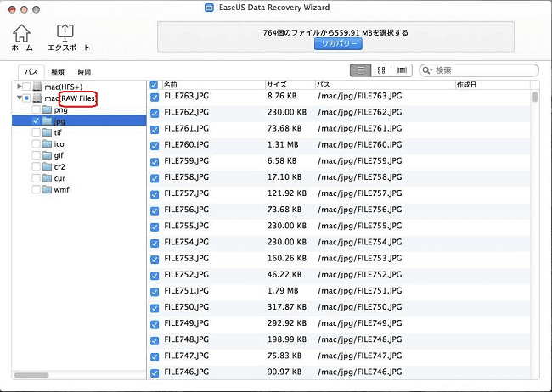The height and width of the screenshot is (392, 552).
Task: Check the wmf folder checkbox
Action: coord(36,190)
